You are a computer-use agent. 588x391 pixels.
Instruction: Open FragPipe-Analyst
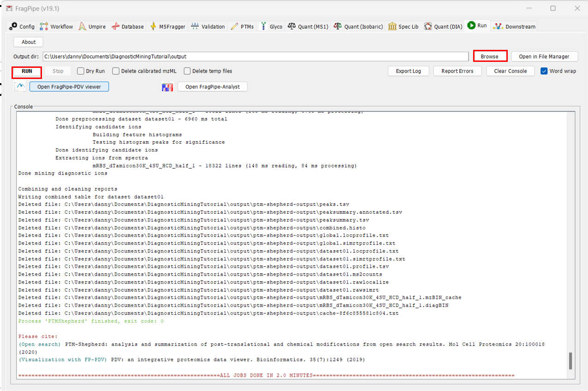point(212,87)
